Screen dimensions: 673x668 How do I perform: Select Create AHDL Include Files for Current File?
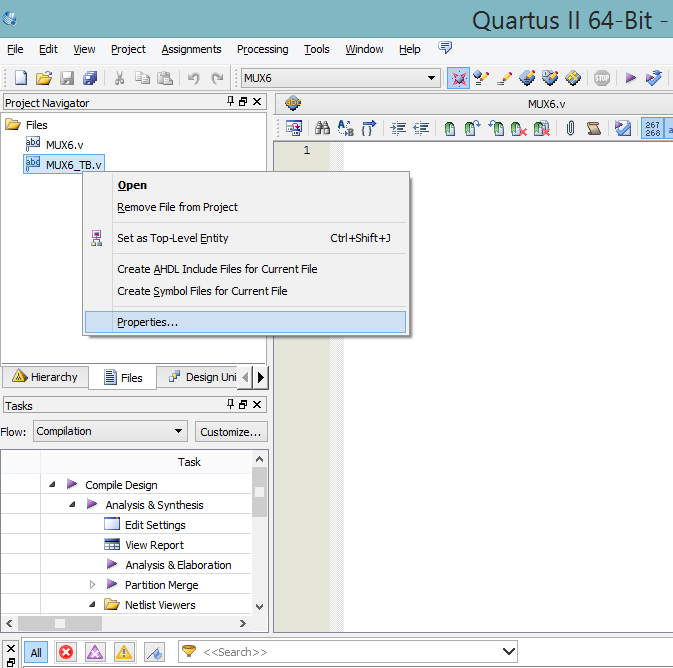coord(245,269)
